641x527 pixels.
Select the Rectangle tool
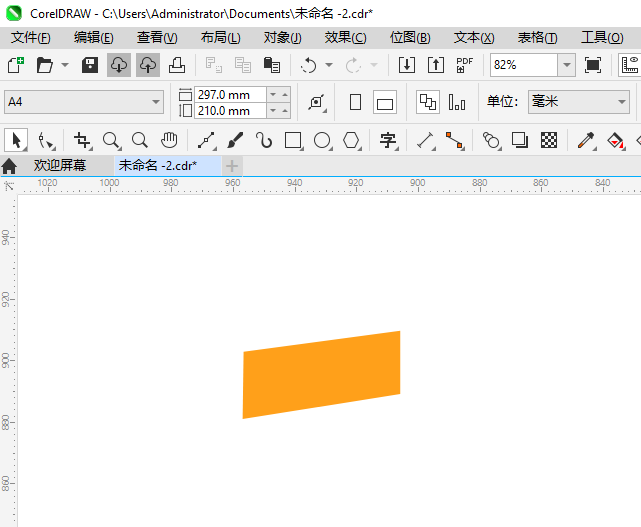pos(293,140)
